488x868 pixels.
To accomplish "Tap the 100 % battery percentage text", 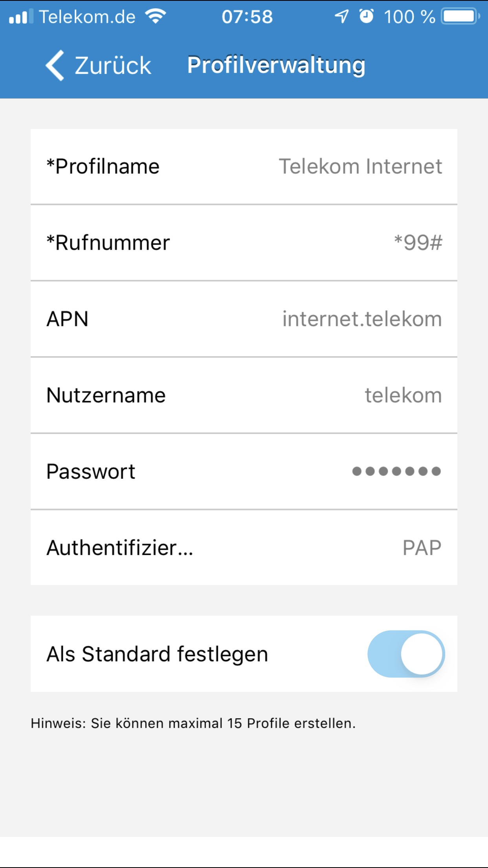I will (x=409, y=17).
